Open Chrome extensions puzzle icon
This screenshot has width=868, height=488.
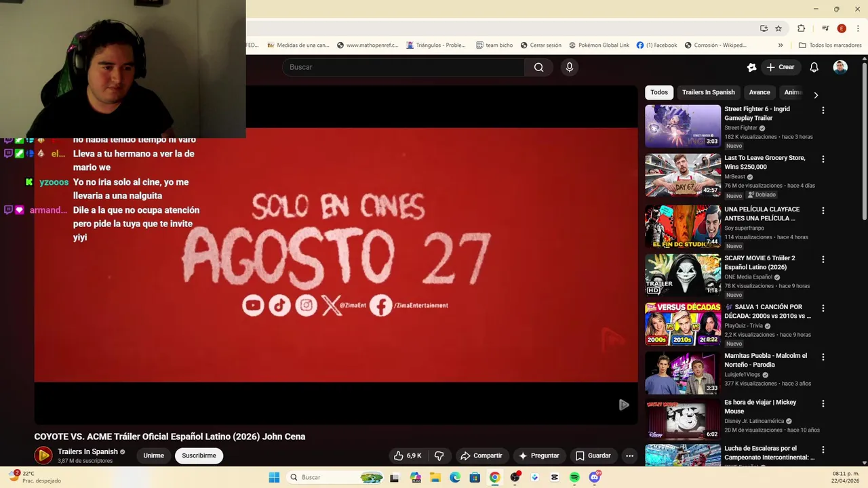coord(801,28)
